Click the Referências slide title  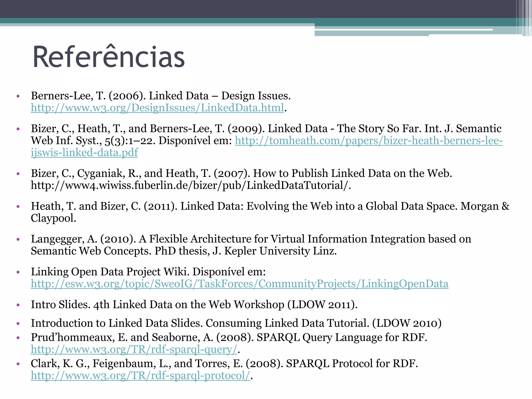109,57
